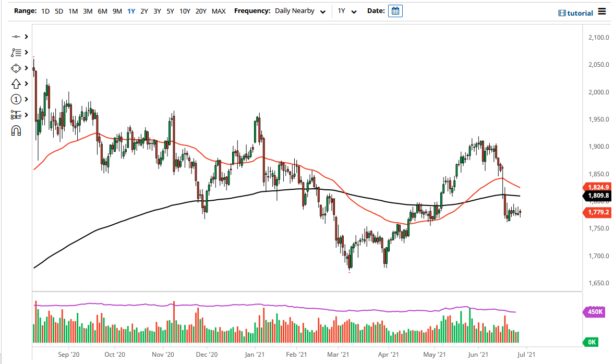This screenshot has width=614, height=364.
Task: Click the Jan '21 axis label
Action: [255, 355]
